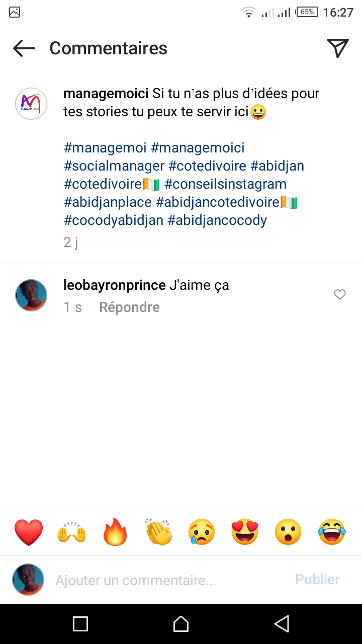Open managemoici profile picture
Viewport: 362px width, 644px height.
point(31,104)
